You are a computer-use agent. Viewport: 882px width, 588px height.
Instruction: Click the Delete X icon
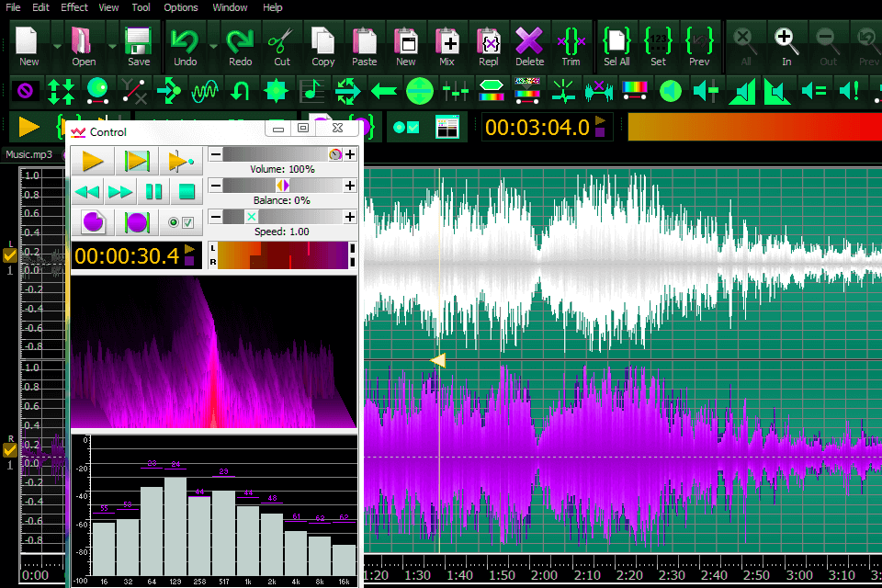tap(529, 43)
